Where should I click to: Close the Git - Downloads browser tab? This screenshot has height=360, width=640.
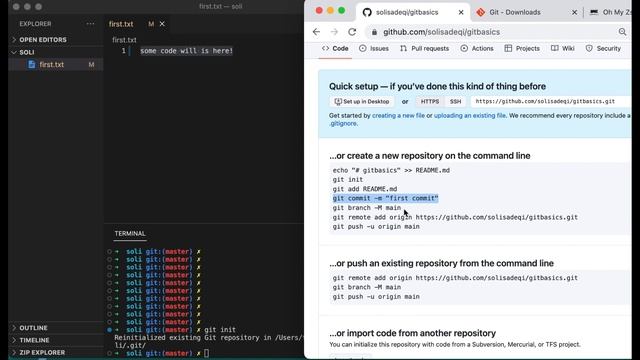tap(574, 12)
